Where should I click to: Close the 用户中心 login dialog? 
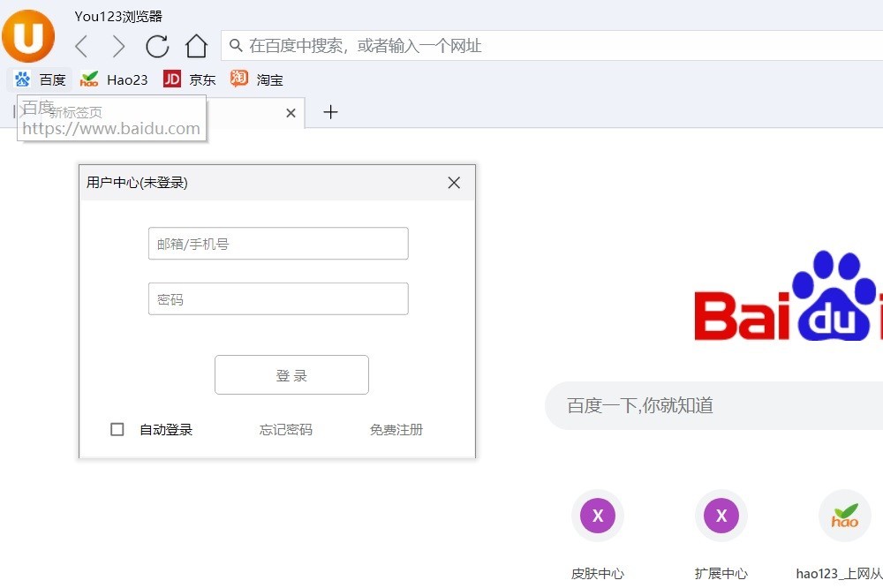pyautogui.click(x=454, y=183)
